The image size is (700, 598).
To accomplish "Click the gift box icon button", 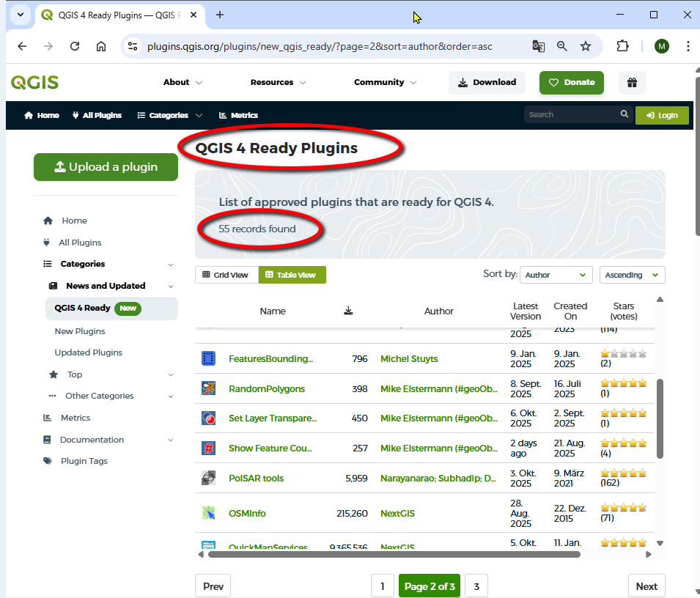I will (632, 83).
